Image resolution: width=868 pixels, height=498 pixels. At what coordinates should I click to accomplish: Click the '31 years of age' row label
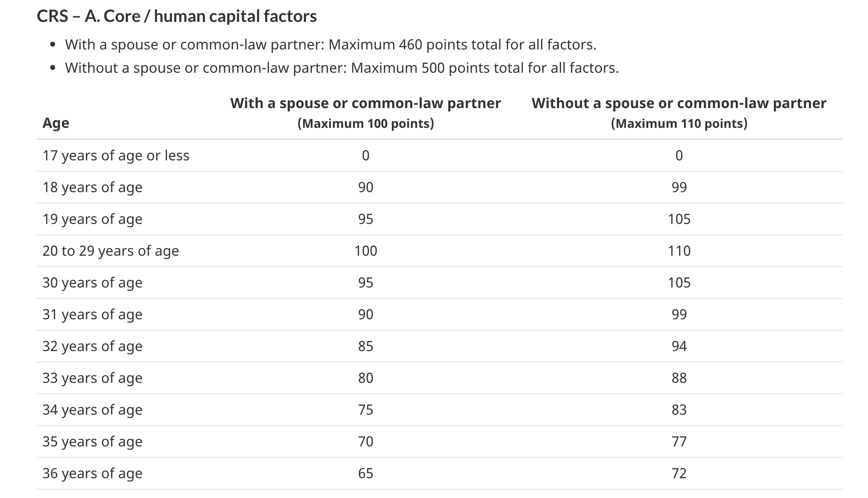pyautogui.click(x=92, y=314)
